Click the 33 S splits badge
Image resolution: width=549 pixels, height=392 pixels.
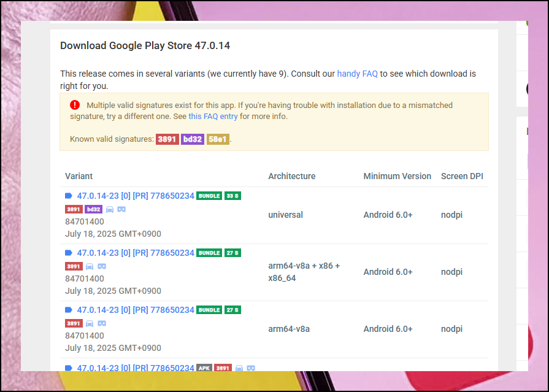point(232,196)
